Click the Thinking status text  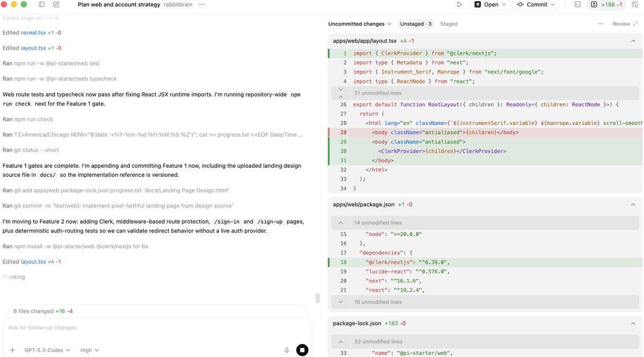(x=14, y=277)
